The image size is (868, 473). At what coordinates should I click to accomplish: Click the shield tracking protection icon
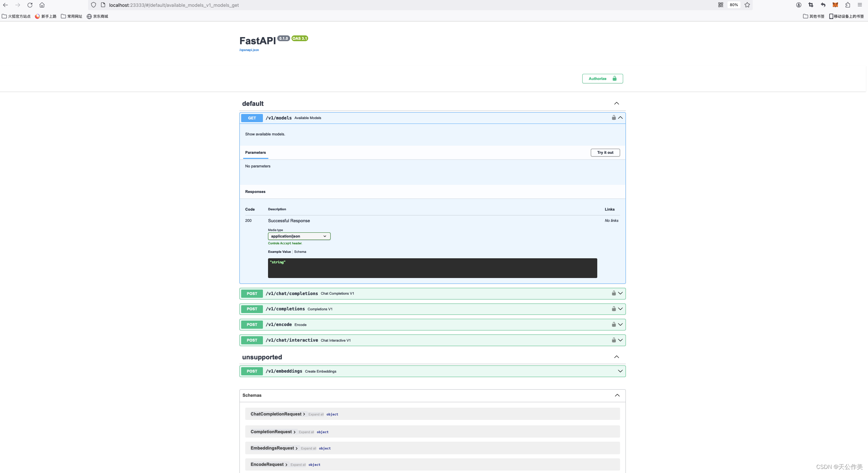click(x=94, y=5)
